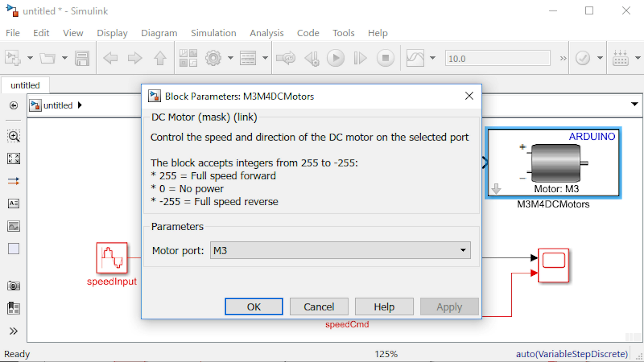Click the Viewmarks palette icon
644x362 pixels.
point(14,308)
